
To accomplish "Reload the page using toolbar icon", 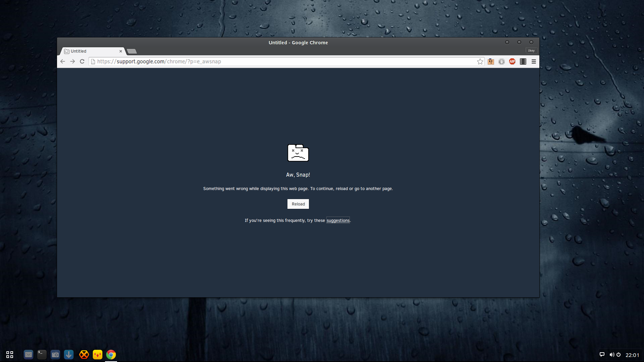I will tap(82, 61).
